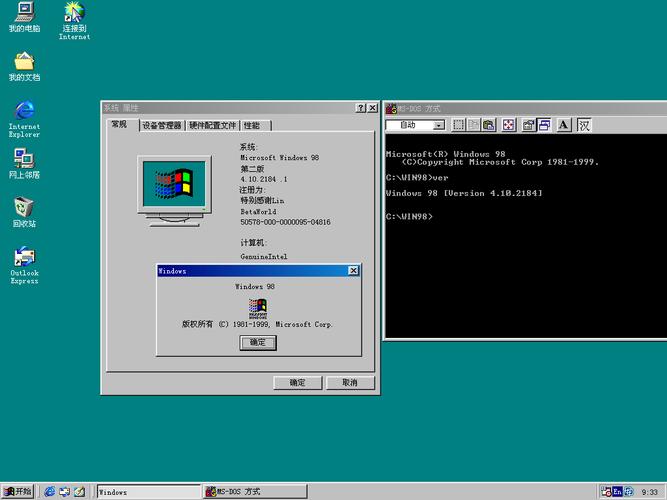667x500 pixels.
Task: Click the 特别感谢Lin registered-to text
Action: [x=262, y=200]
